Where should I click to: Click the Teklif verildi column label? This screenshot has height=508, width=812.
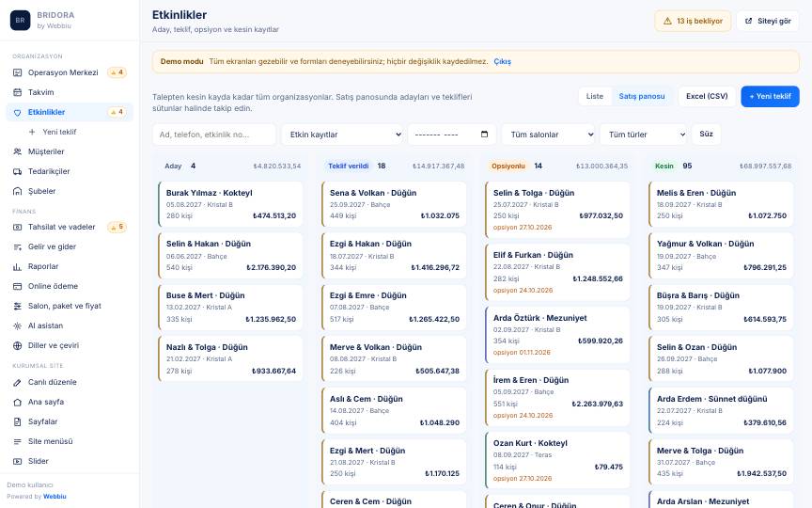[349, 166]
